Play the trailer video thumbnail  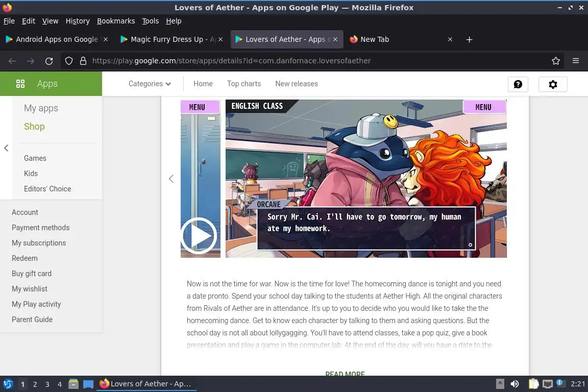click(199, 236)
